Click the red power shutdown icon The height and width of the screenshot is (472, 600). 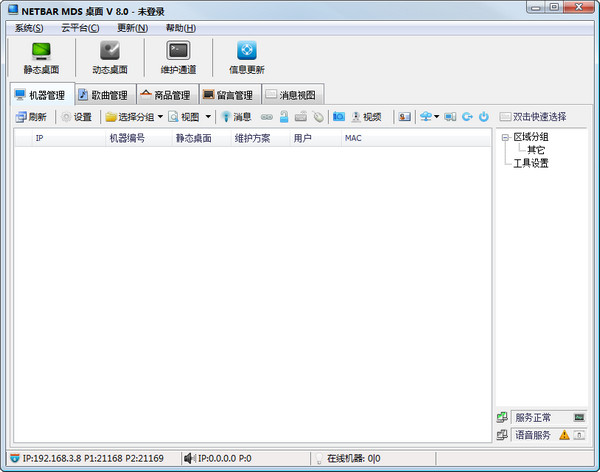pos(484,117)
